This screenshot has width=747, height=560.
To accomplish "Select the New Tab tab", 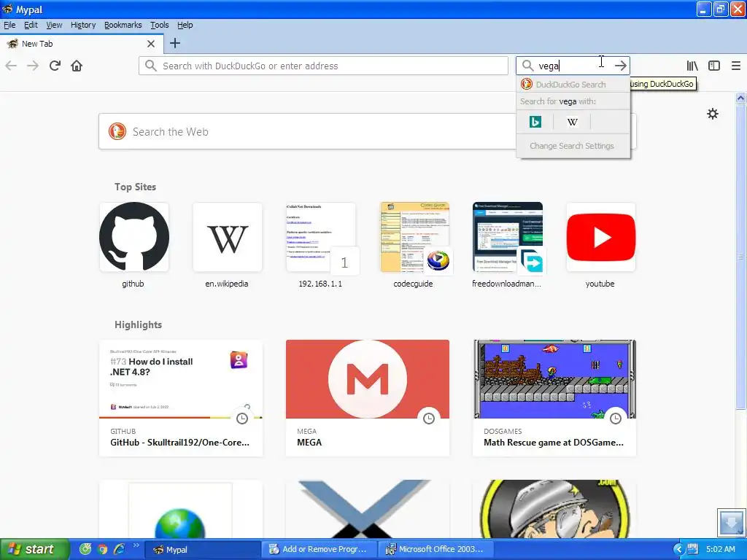I will (x=81, y=44).
